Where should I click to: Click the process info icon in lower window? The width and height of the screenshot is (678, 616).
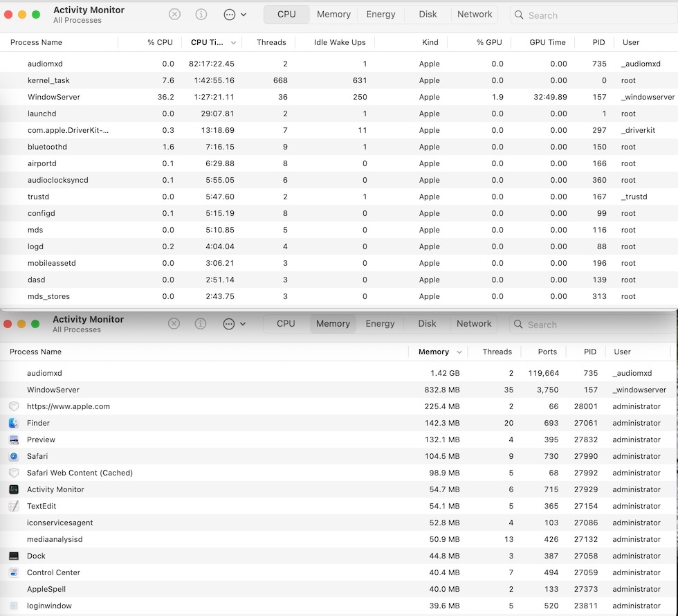tap(200, 324)
